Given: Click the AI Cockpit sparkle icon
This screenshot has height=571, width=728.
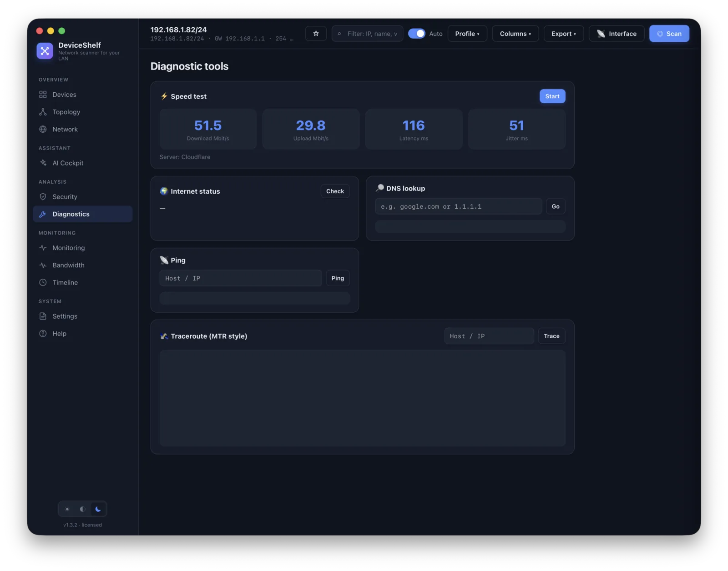Looking at the screenshot, I should (43, 163).
